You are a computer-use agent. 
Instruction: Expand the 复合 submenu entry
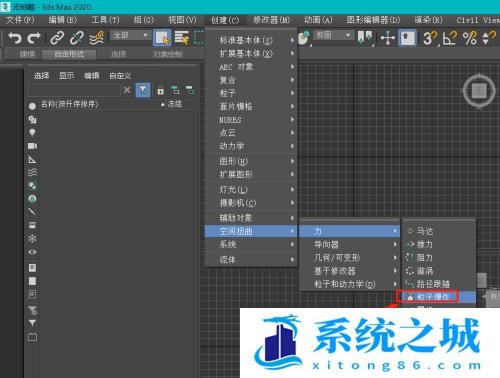pos(250,80)
